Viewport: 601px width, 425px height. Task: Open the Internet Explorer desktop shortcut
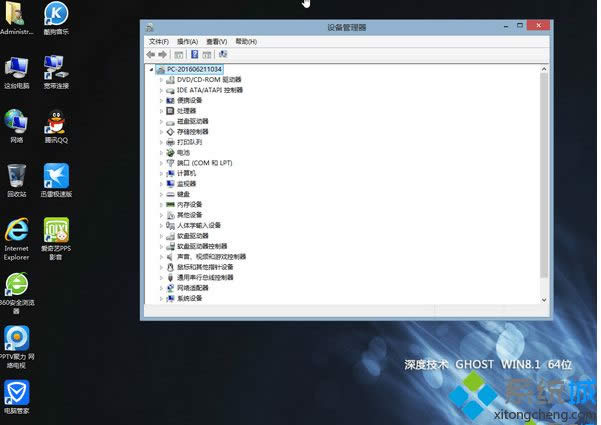(16, 231)
